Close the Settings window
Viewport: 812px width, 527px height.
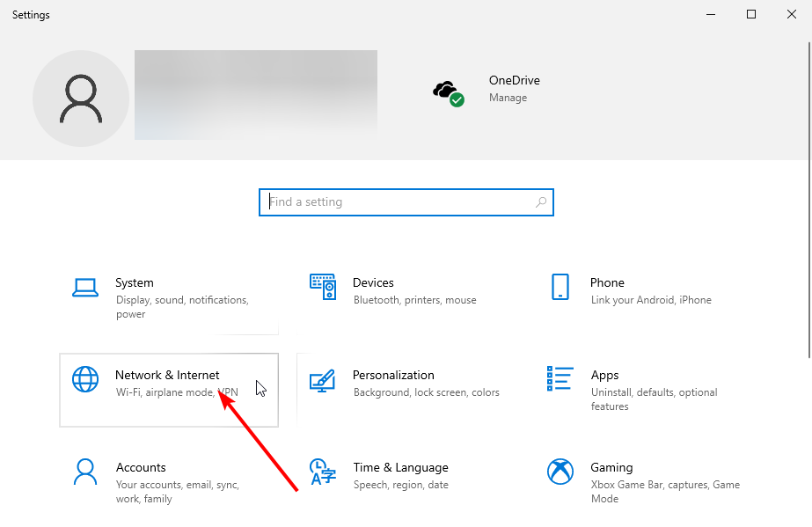tap(791, 14)
